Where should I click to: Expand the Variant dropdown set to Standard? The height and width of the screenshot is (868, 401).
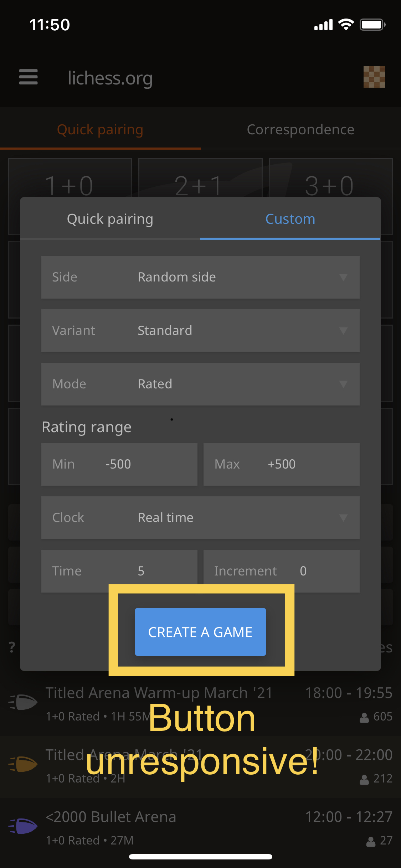(x=200, y=331)
